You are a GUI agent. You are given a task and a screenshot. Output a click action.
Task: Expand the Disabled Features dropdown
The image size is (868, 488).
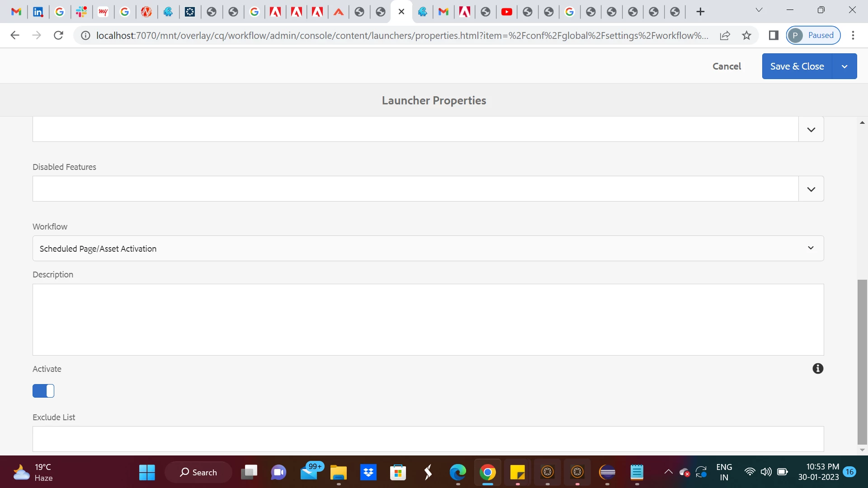pyautogui.click(x=811, y=189)
